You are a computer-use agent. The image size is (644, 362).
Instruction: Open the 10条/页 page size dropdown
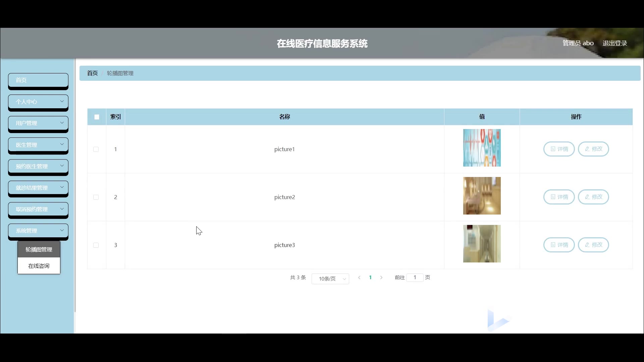pos(330,279)
